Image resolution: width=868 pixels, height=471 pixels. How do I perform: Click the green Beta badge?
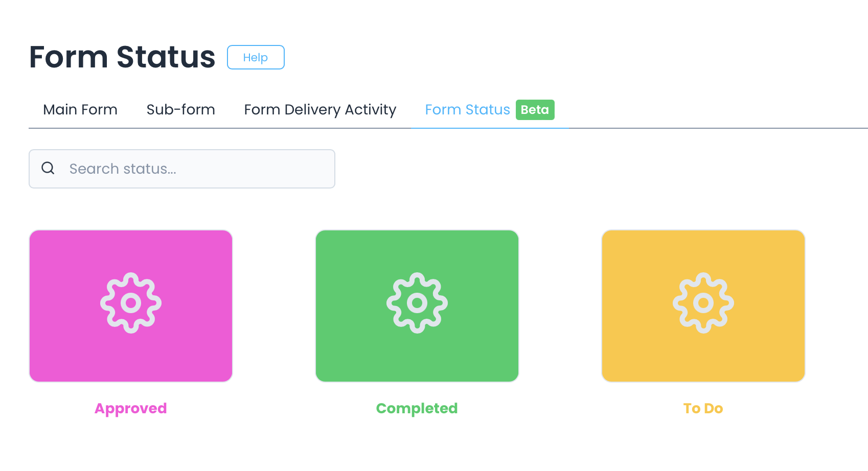(x=535, y=110)
